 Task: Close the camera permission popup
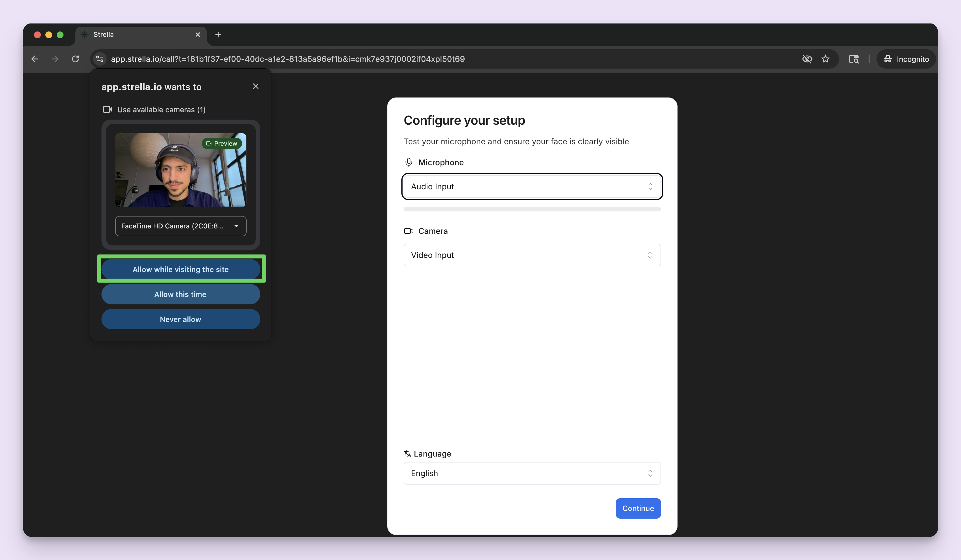coord(255,86)
